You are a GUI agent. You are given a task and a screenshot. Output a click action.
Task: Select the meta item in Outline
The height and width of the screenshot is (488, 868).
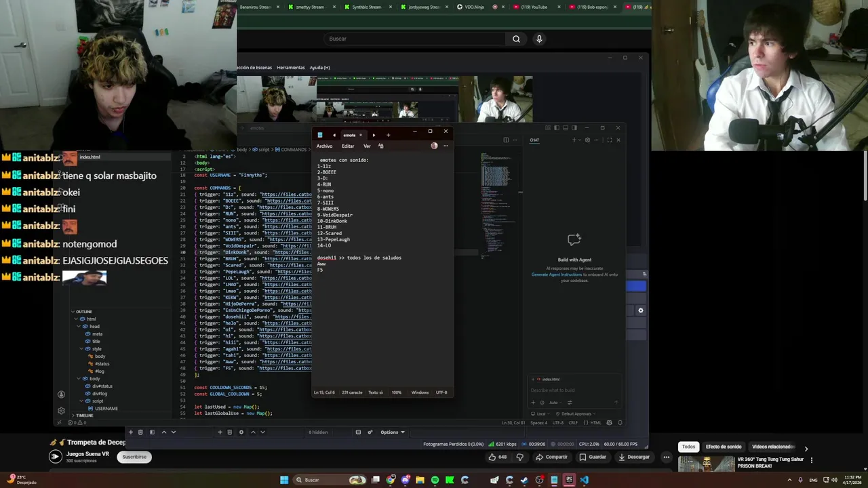point(97,333)
